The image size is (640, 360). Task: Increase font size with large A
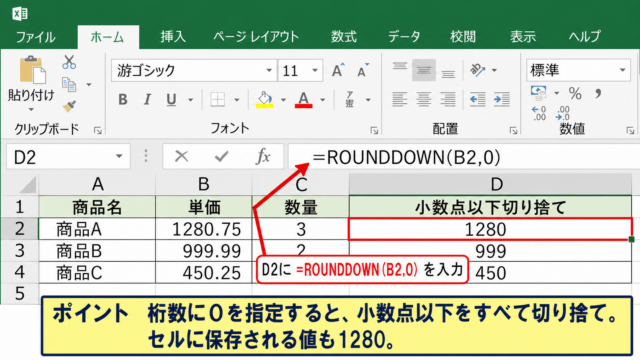pyautogui.click(x=338, y=71)
